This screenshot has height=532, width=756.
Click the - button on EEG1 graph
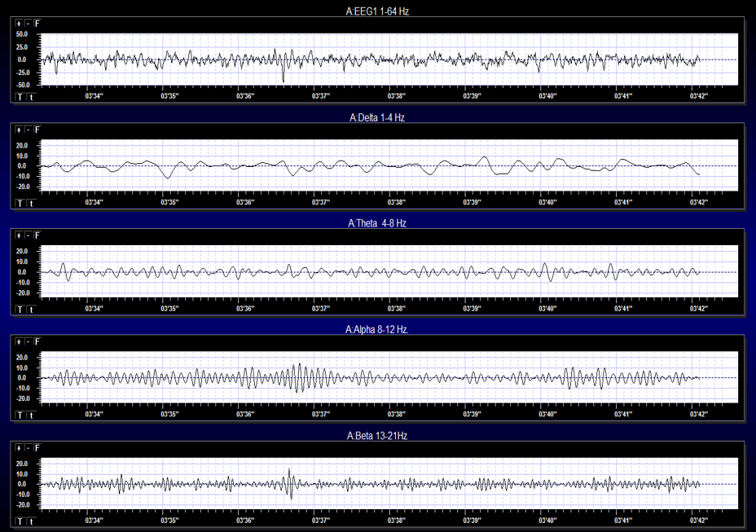pos(28,24)
